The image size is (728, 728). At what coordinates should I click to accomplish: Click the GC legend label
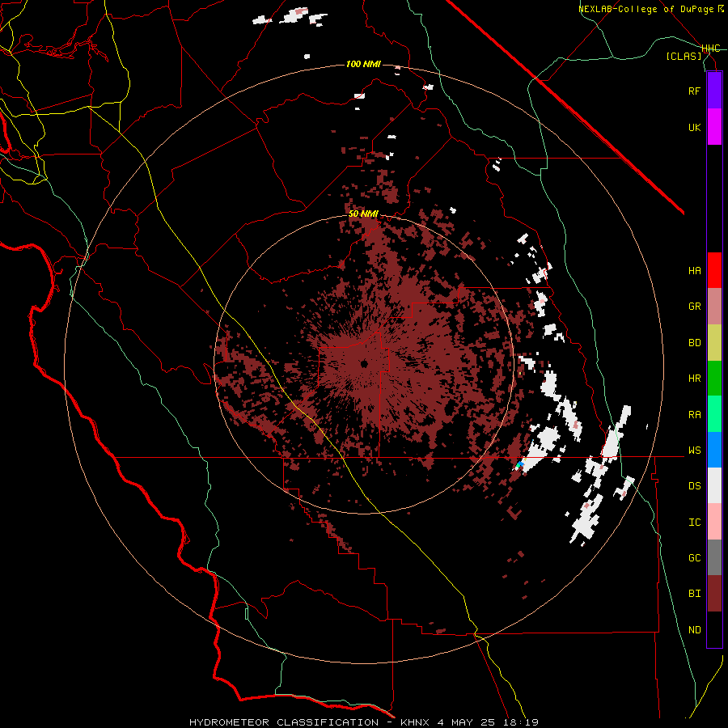point(694,558)
